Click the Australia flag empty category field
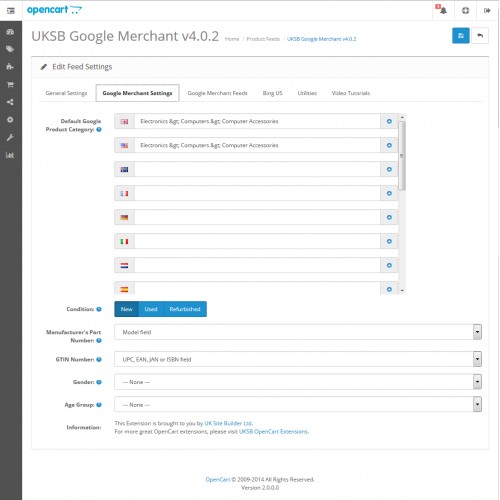The image size is (500, 500). (x=257, y=169)
